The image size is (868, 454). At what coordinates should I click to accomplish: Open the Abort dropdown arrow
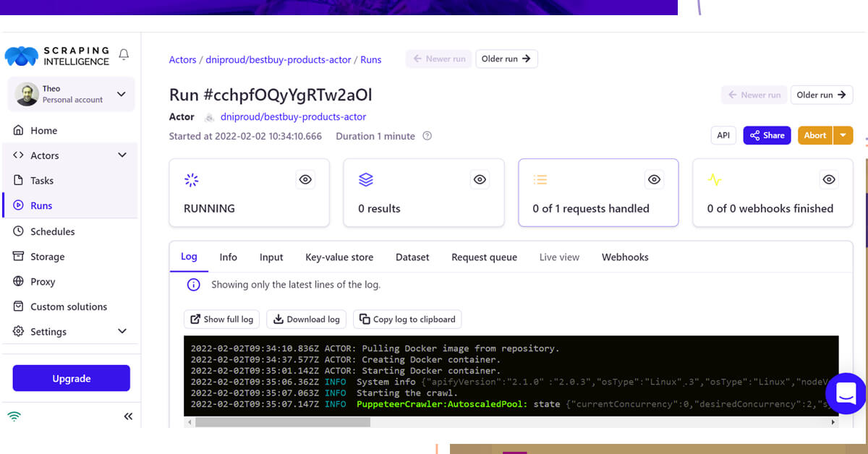[843, 135]
